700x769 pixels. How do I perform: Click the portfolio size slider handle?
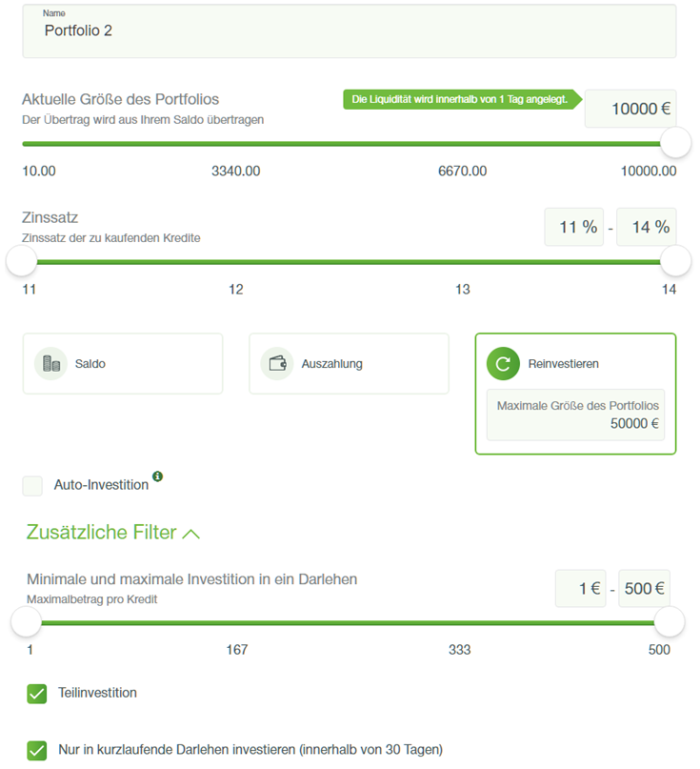coord(675,143)
